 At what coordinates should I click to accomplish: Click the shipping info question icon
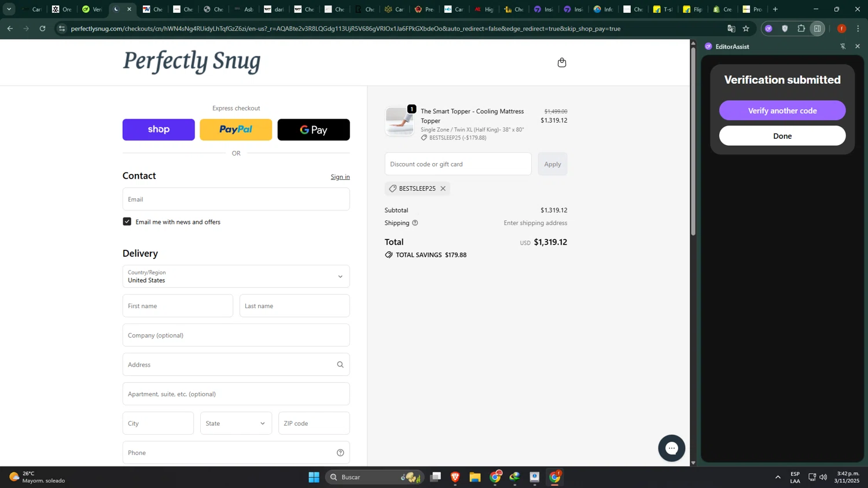point(415,223)
